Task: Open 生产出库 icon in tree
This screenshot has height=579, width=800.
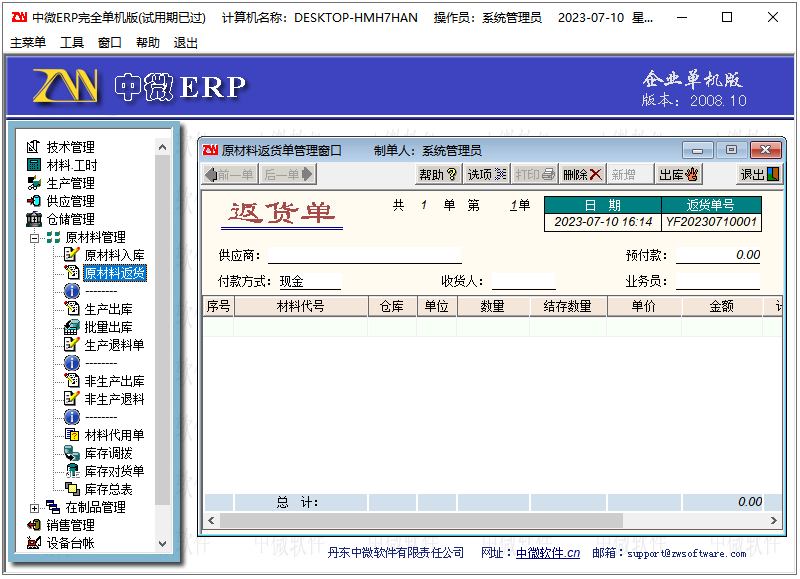Action: 72,309
